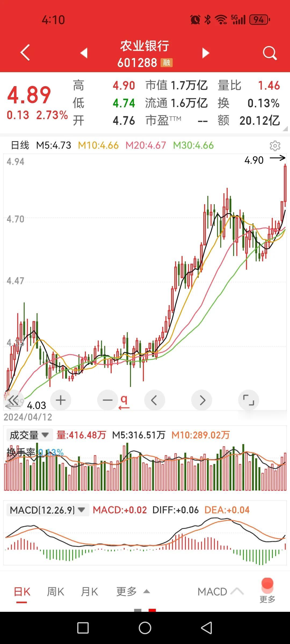
Task: Go back using the header arrow
Action: 25,53
